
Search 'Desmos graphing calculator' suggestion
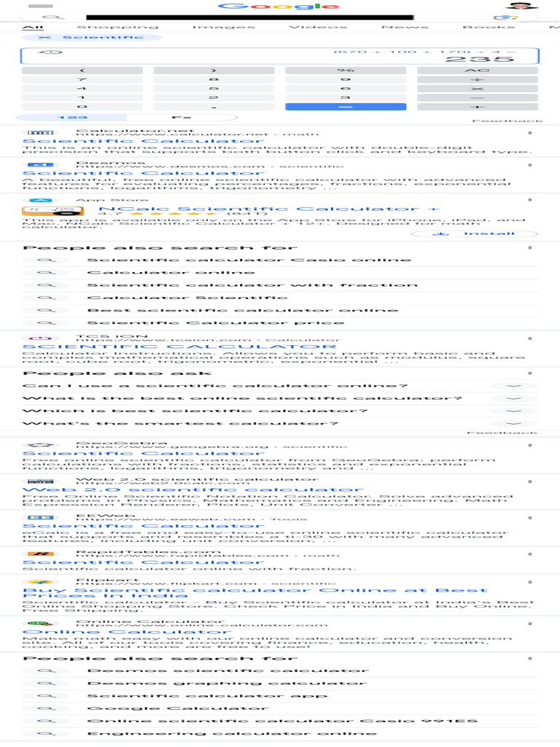tap(280, 683)
